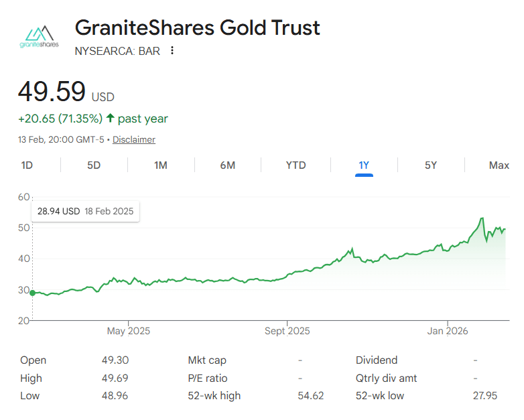Click the Jan 2026 axis label
The height and width of the screenshot is (420, 524).
pos(448,331)
